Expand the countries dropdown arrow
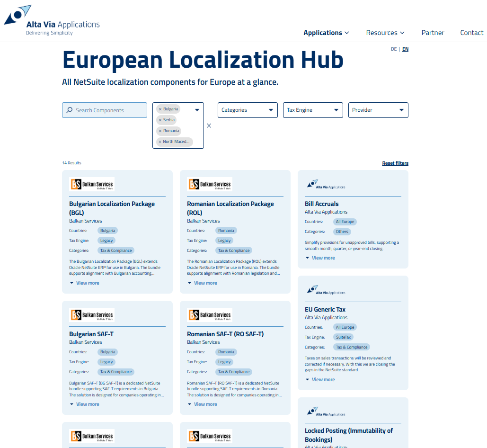The height and width of the screenshot is (448, 487). click(197, 110)
